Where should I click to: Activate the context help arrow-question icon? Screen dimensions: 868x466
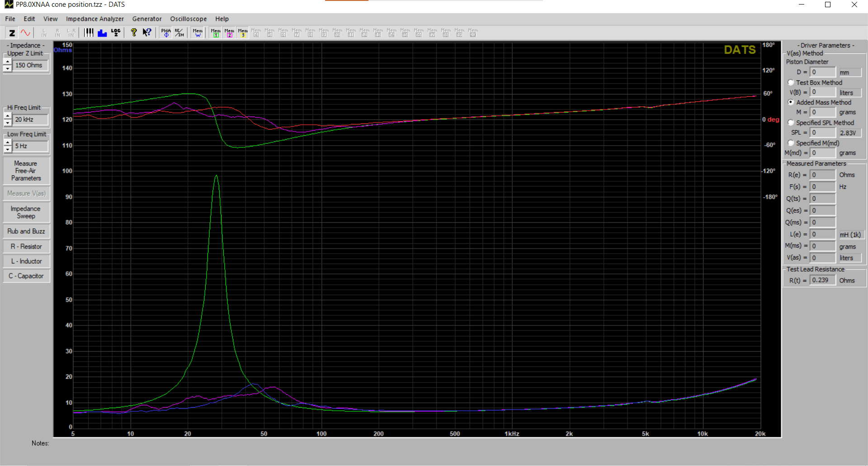click(147, 33)
